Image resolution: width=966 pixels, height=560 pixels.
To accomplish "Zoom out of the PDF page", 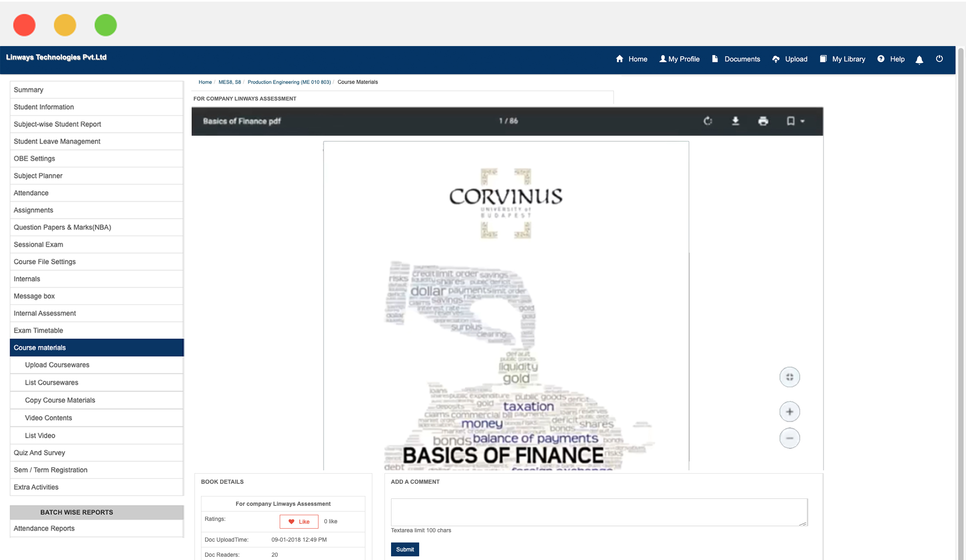I will [x=790, y=438].
